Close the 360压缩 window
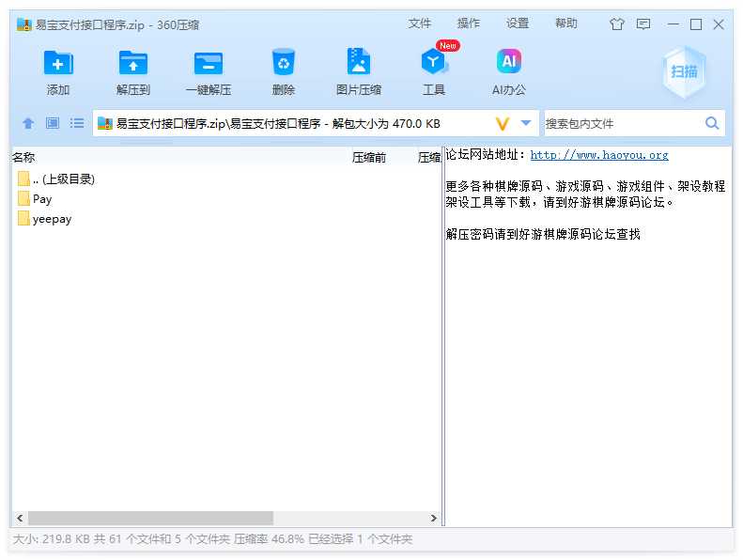The width and height of the screenshot is (743, 560). (719, 24)
